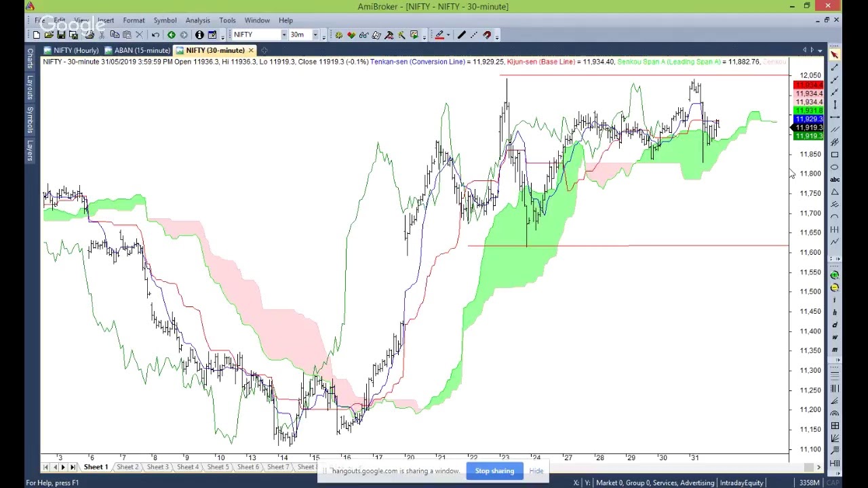Open the Format menu
The height and width of the screenshot is (488, 868).
pos(134,20)
